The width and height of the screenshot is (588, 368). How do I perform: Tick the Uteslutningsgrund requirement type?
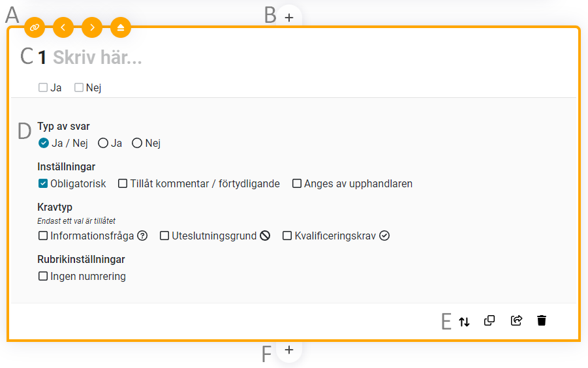(164, 236)
